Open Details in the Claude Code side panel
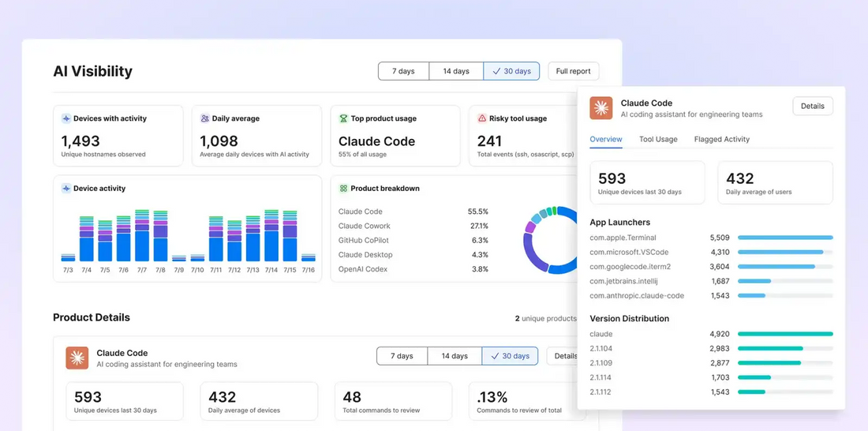The height and width of the screenshot is (431, 868). [813, 106]
